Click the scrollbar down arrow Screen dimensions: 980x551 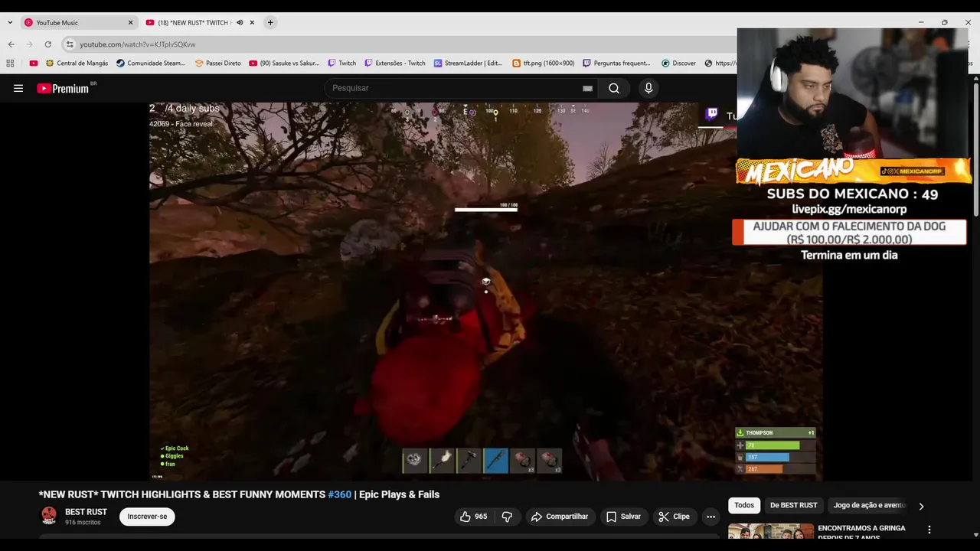coord(975,535)
